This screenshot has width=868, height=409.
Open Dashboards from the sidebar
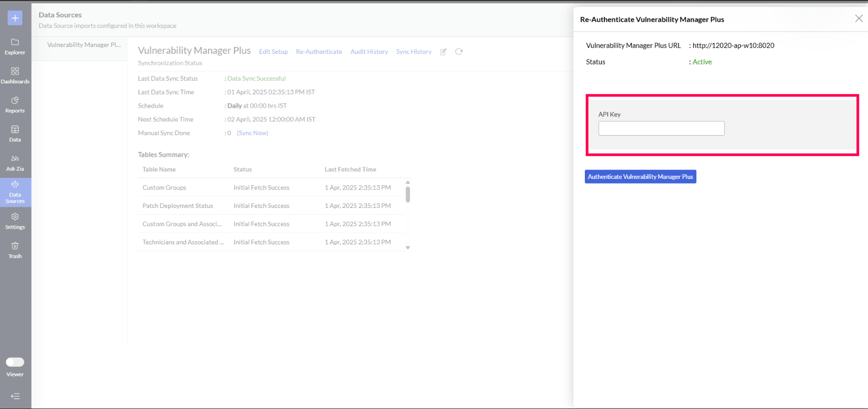tap(15, 75)
